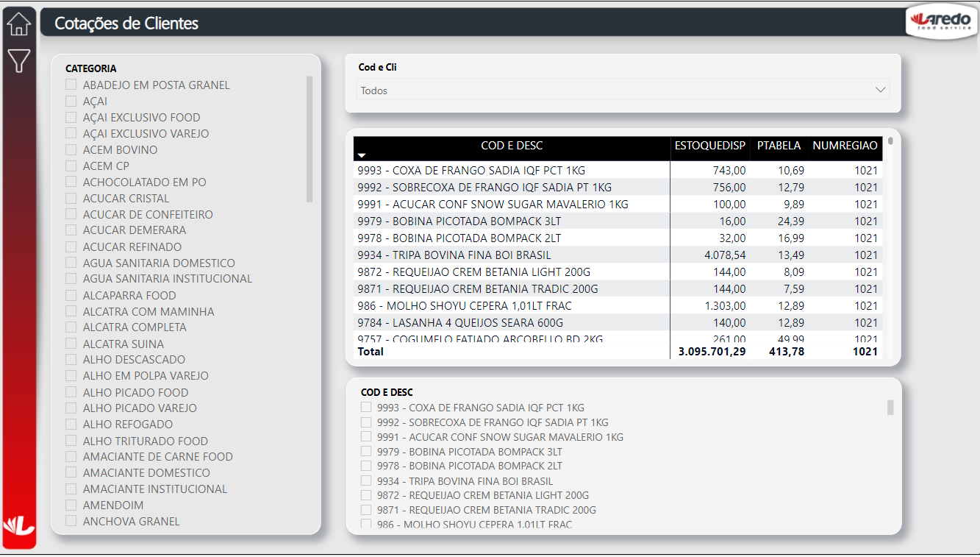The height and width of the screenshot is (557, 980).
Task: Click the COD E DESC slicer scrollbar
Action: pyautogui.click(x=890, y=408)
